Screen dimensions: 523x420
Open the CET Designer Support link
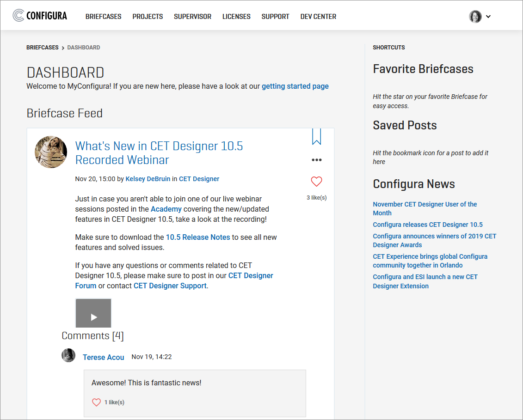[x=170, y=286]
